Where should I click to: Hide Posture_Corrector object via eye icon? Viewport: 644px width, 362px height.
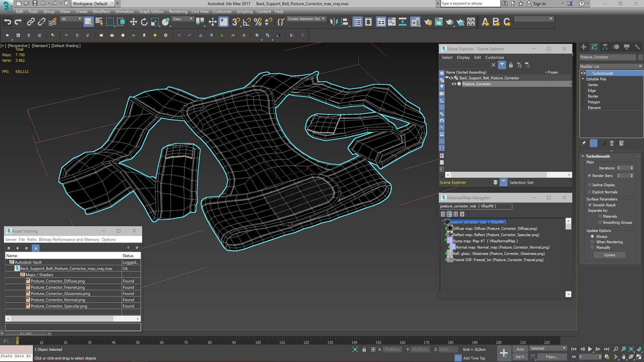click(x=454, y=84)
